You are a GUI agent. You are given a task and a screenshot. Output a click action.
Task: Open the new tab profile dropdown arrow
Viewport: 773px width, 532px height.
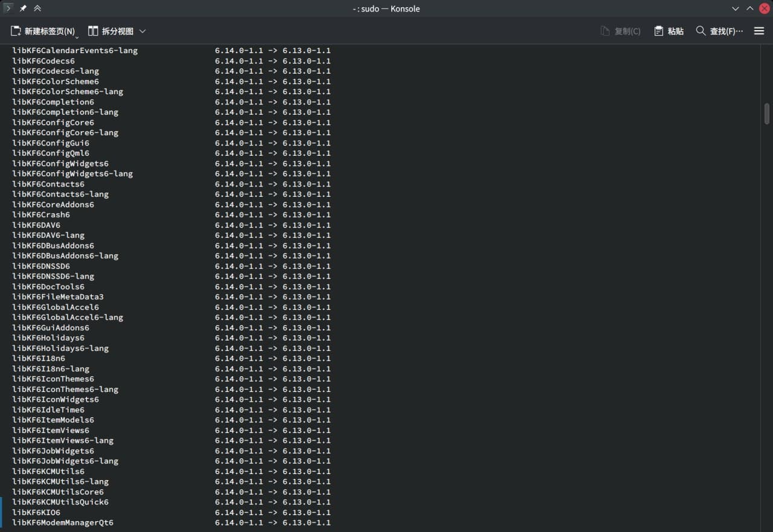pos(77,36)
